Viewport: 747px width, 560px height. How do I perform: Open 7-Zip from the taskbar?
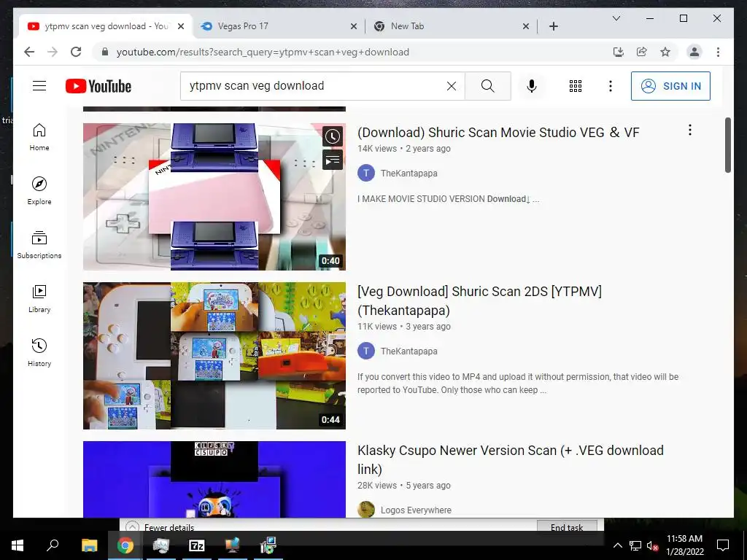196,545
